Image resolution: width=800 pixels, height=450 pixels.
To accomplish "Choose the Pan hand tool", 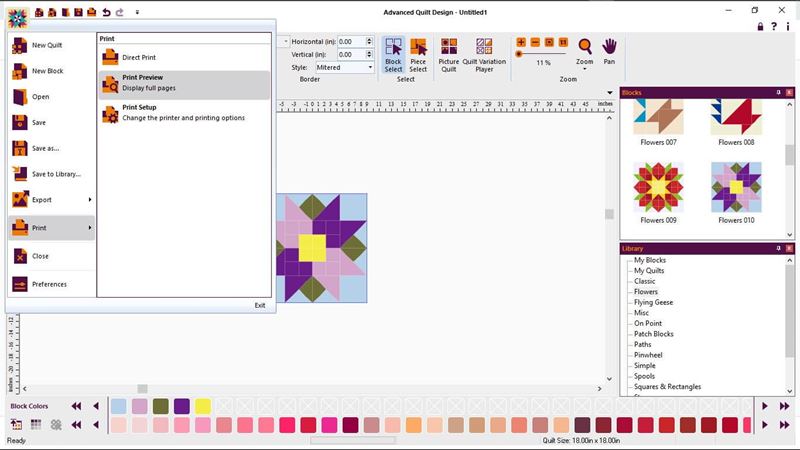I will click(x=609, y=50).
